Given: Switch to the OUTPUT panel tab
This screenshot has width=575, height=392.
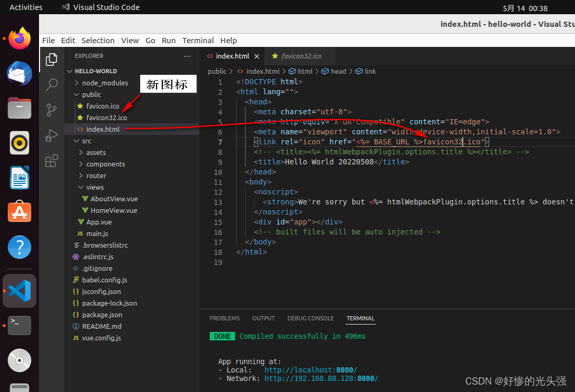Looking at the screenshot, I should point(264,318).
